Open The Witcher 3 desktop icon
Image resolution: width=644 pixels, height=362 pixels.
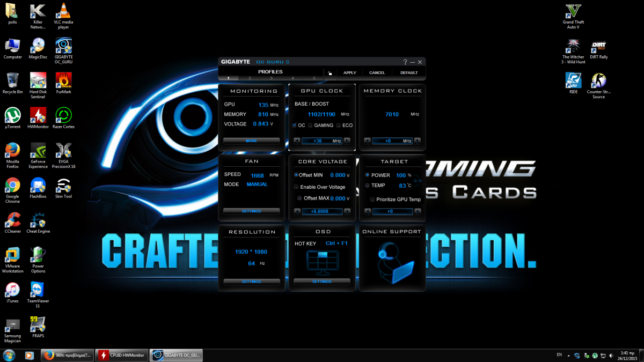coord(573,51)
